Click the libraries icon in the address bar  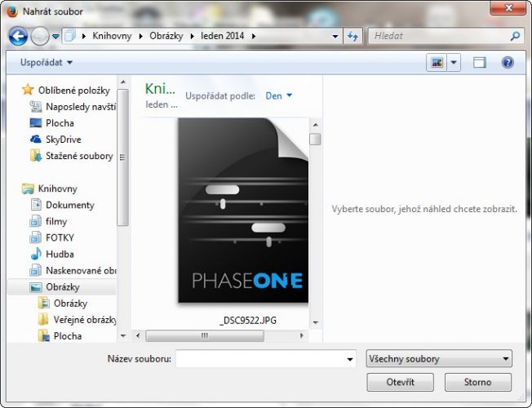point(70,36)
